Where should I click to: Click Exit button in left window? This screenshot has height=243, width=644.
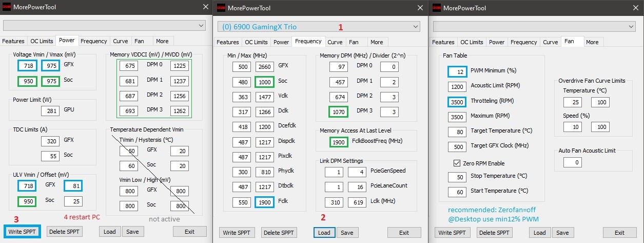[x=189, y=232]
